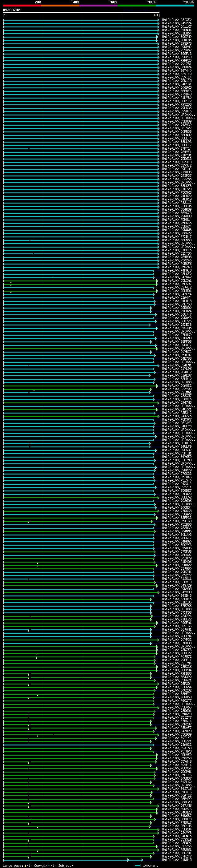Click UniRef100_Q7NZF7 in the hit list
197x868 pixels.
177,857
